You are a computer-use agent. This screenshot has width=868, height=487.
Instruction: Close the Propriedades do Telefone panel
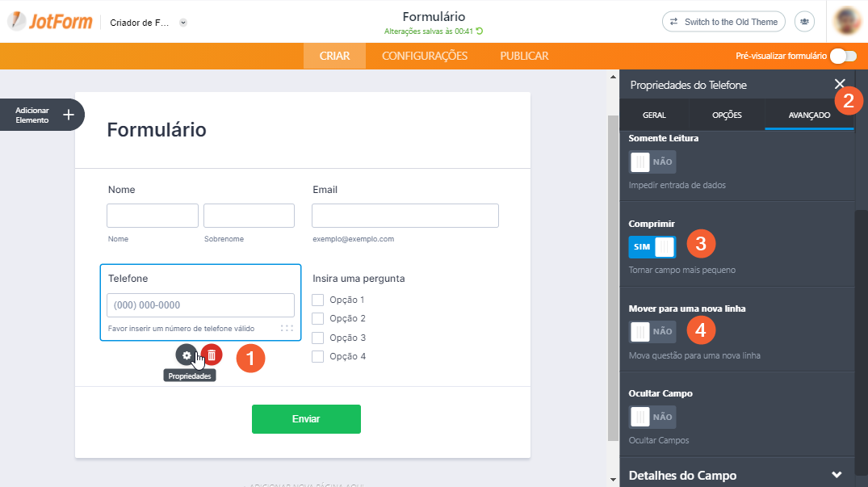pos(840,84)
